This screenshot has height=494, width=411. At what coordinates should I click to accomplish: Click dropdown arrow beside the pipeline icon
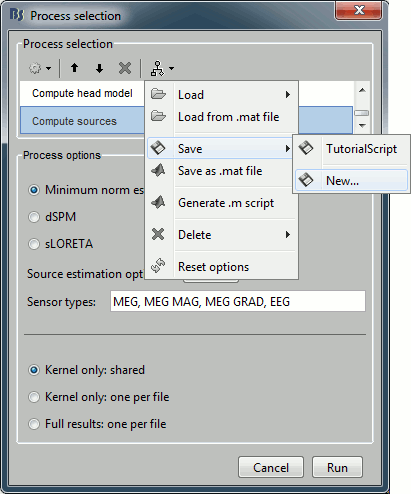[171, 69]
